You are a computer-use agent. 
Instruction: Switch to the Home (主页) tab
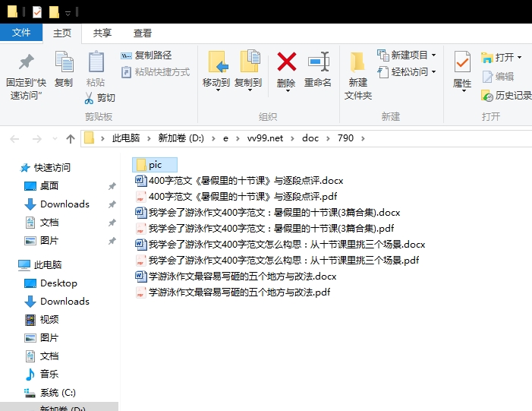pos(62,33)
